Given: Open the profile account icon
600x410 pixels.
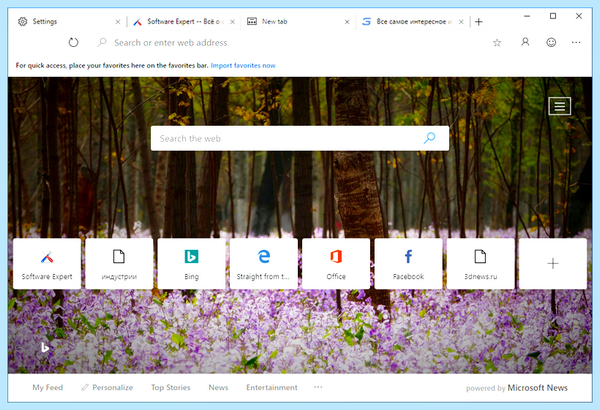Looking at the screenshot, I should coord(525,42).
